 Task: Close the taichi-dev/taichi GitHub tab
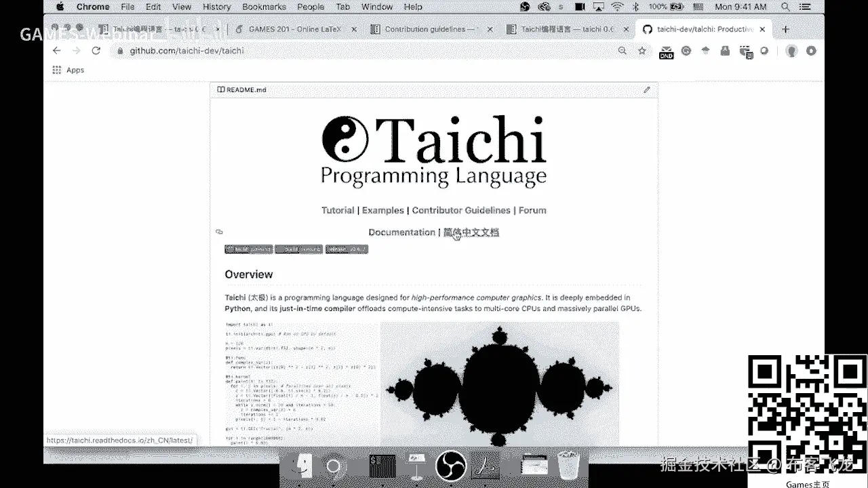[762, 29]
